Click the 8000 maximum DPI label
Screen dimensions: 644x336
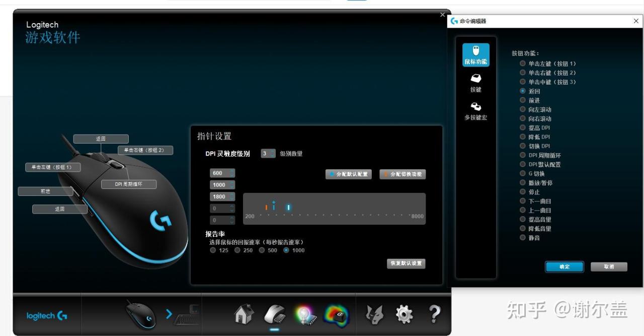coord(417,216)
